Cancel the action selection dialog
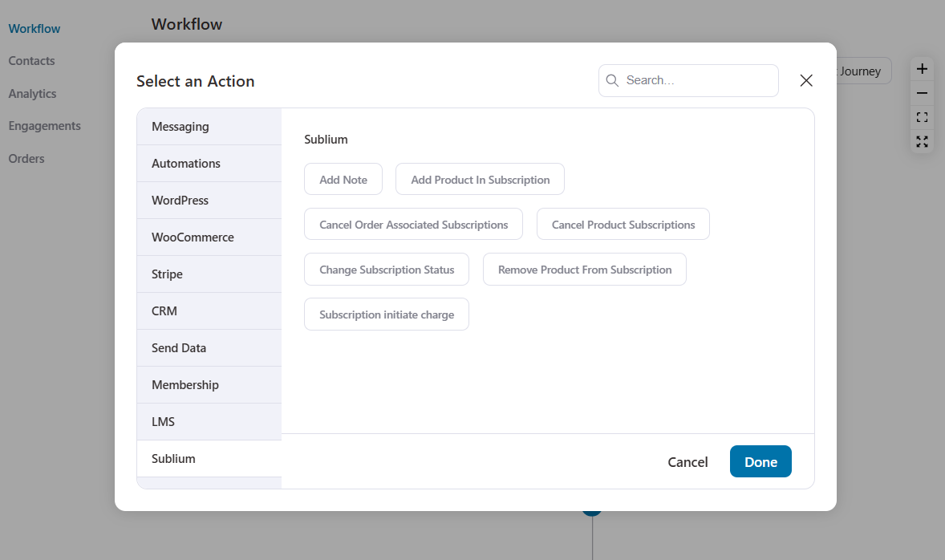The image size is (945, 560). pyautogui.click(x=687, y=461)
